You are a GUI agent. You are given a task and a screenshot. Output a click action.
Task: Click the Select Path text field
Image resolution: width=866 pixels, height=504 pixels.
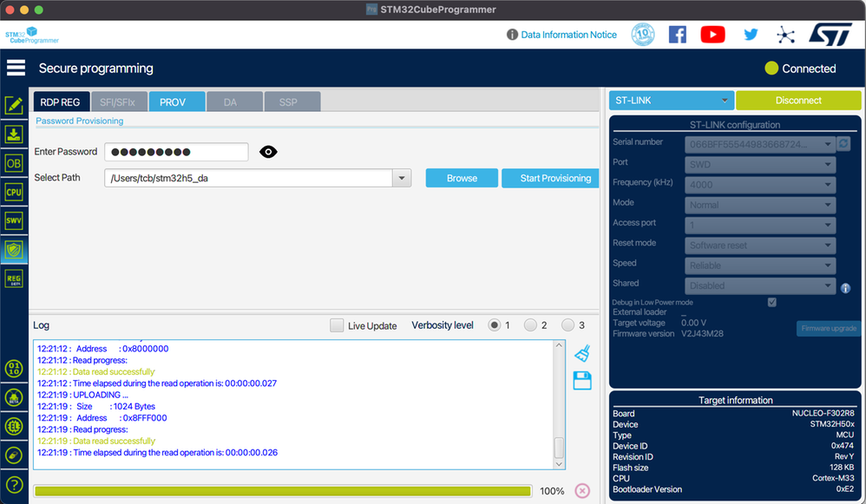coord(249,179)
